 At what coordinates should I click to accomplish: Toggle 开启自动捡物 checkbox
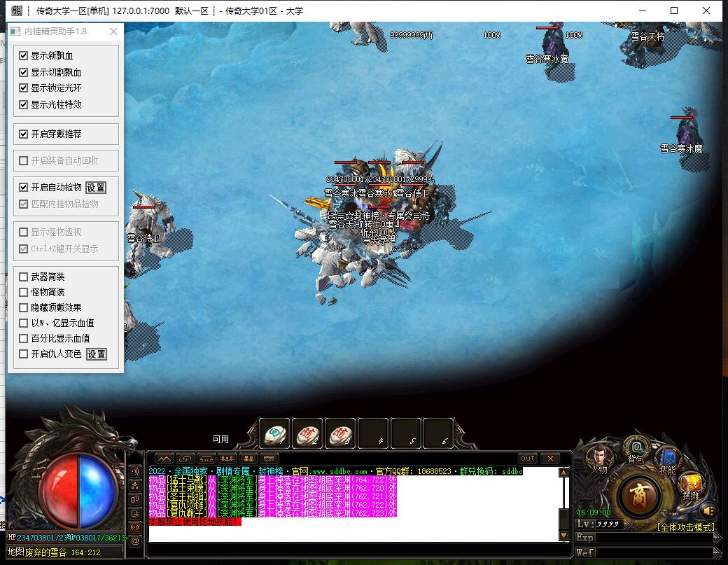click(24, 187)
